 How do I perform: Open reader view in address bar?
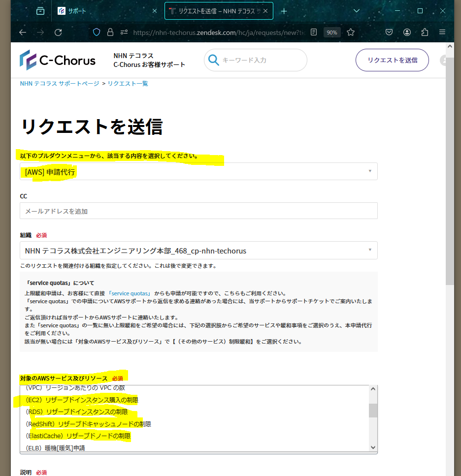point(314,32)
